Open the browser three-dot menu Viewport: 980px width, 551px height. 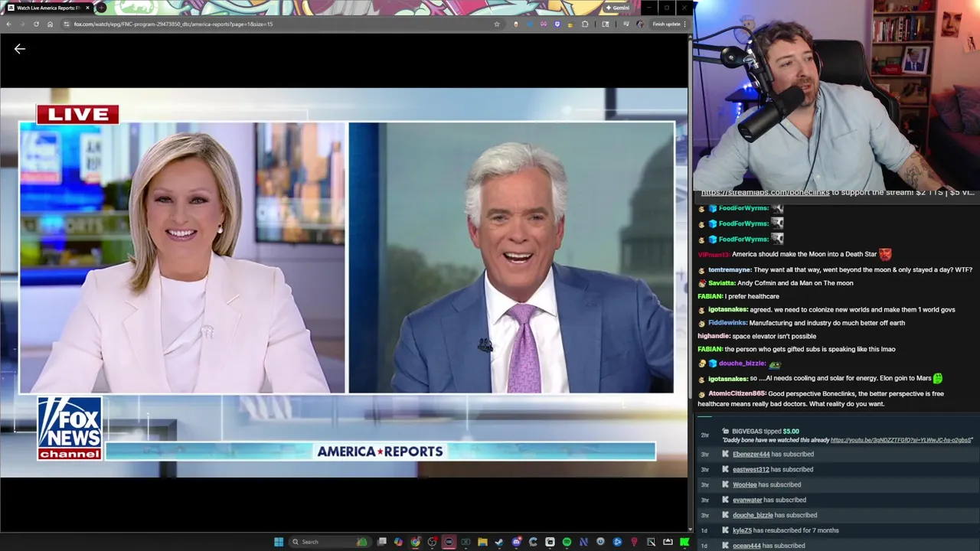(x=684, y=24)
